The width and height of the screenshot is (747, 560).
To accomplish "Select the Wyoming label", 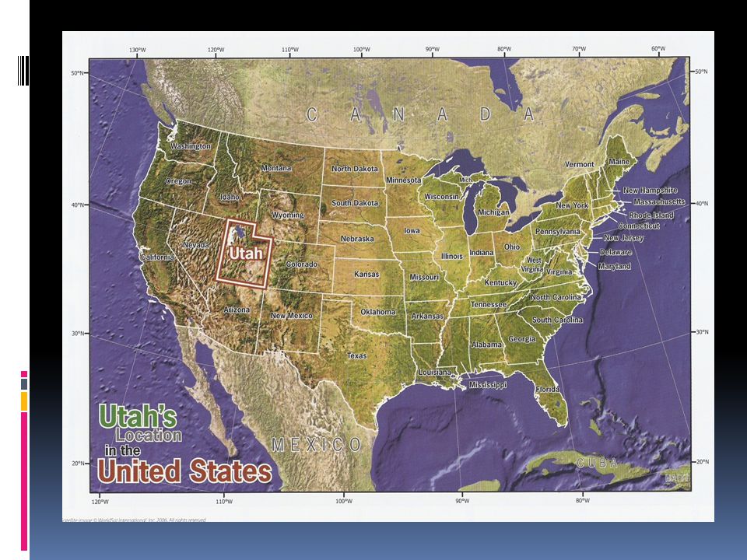I will click(288, 215).
